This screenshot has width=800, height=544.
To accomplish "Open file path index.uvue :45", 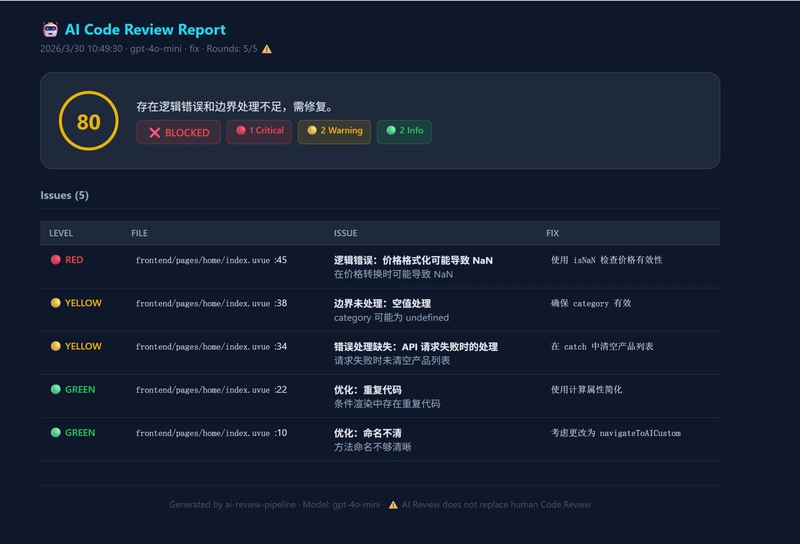I will coord(211,260).
